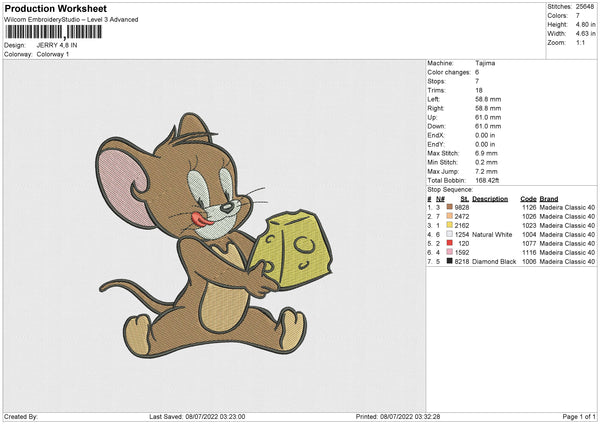Click the Trims value 18

coord(478,90)
